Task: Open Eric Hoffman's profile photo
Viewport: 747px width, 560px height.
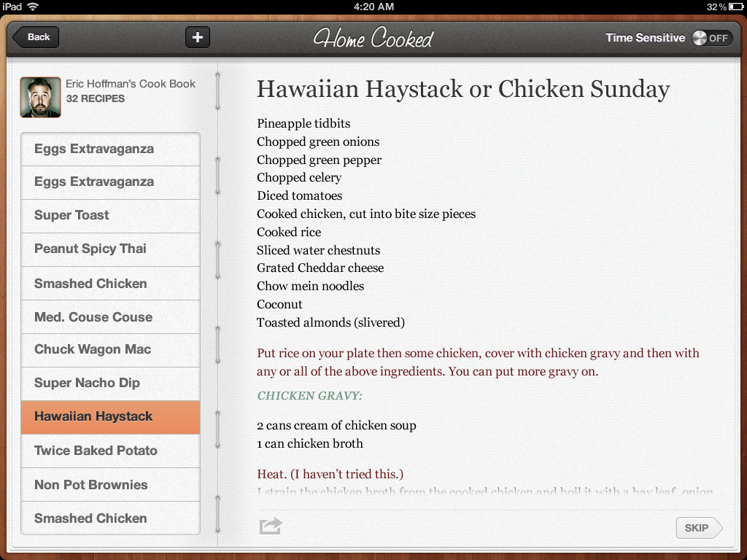Action: coord(41,97)
